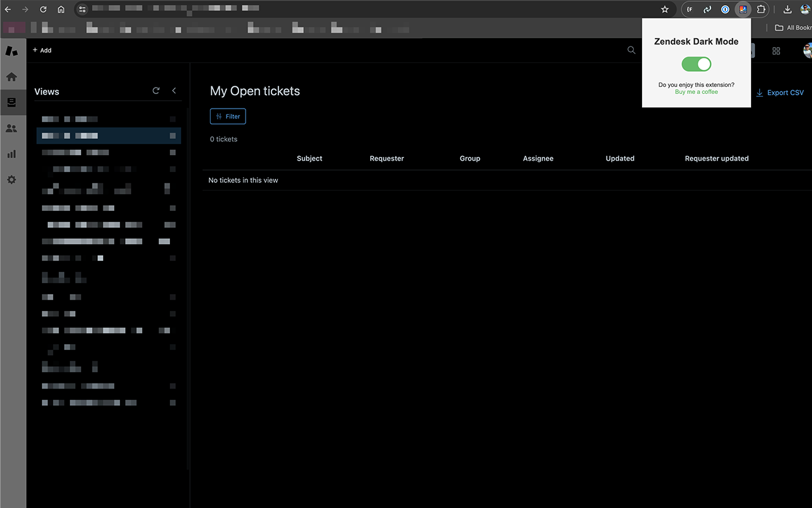This screenshot has height=508, width=812.
Task: Open the browser downloads icon
Action: (x=787, y=9)
